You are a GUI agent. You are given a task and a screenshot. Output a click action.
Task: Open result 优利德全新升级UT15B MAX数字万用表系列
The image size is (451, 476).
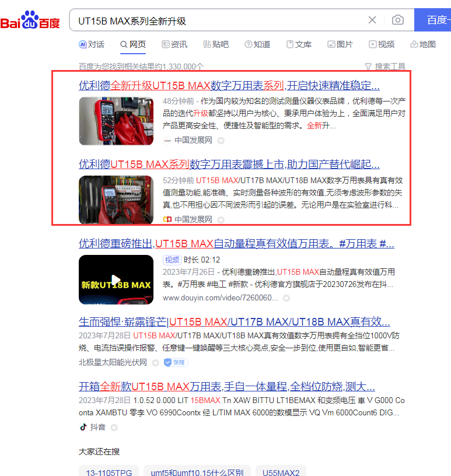pos(229,85)
